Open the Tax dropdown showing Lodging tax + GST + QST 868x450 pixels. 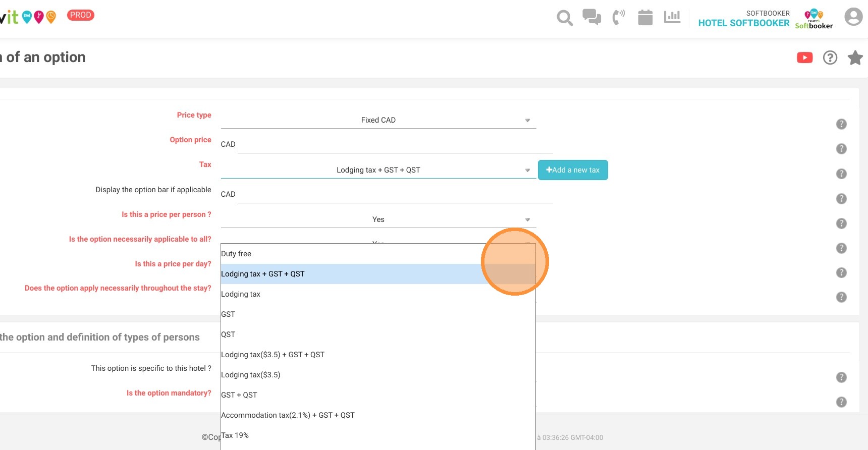(x=378, y=170)
